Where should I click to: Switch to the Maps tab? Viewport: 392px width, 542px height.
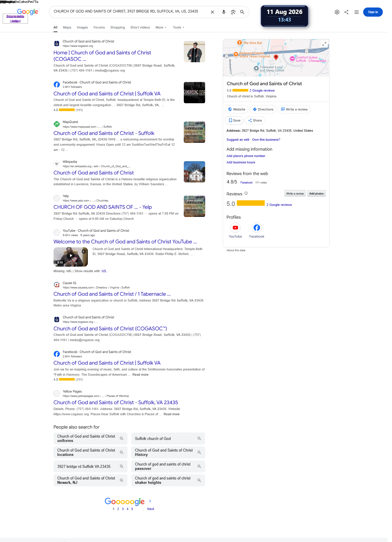pos(67,28)
